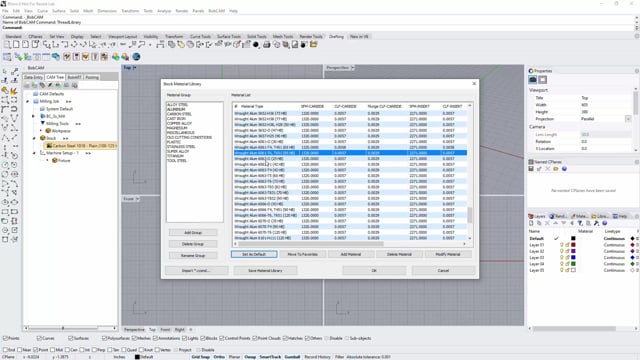Image resolution: width=640 pixels, height=360 pixels.
Task: Click the globe icon in the BobCAM toolbar
Action: pos(136,57)
